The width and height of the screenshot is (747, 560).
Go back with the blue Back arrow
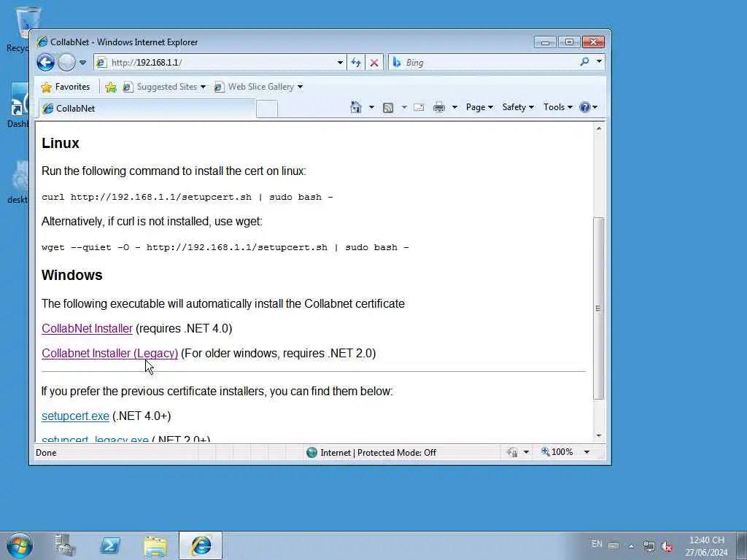coord(46,63)
